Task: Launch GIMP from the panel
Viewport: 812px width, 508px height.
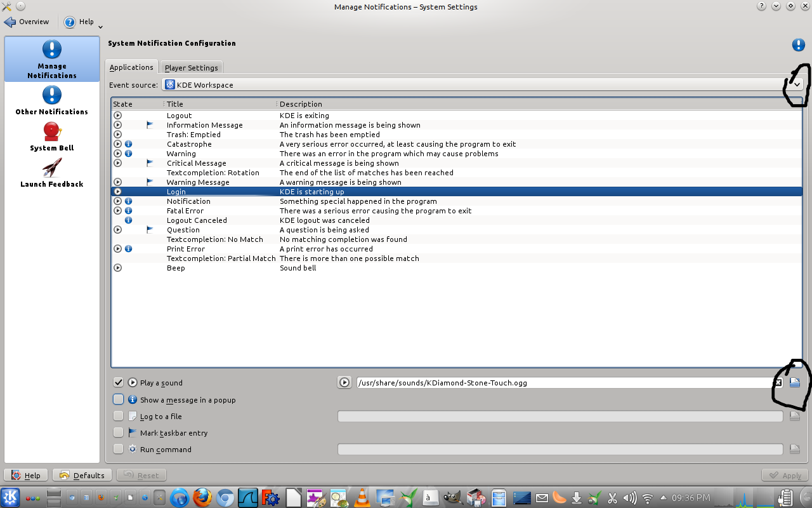Action: pyautogui.click(x=453, y=497)
